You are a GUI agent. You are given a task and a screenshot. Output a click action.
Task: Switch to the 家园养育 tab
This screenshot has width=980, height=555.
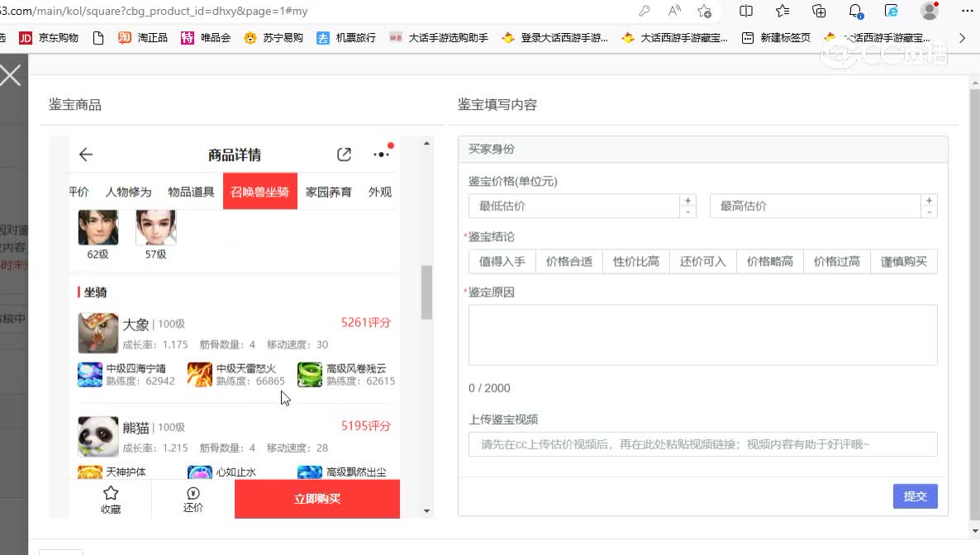point(328,192)
